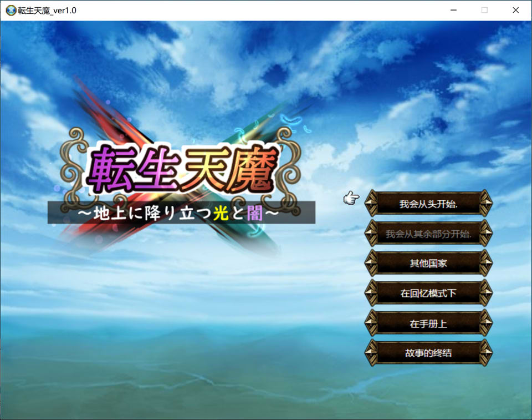
Task: Click the game icon in title bar
Action: click(x=11, y=10)
